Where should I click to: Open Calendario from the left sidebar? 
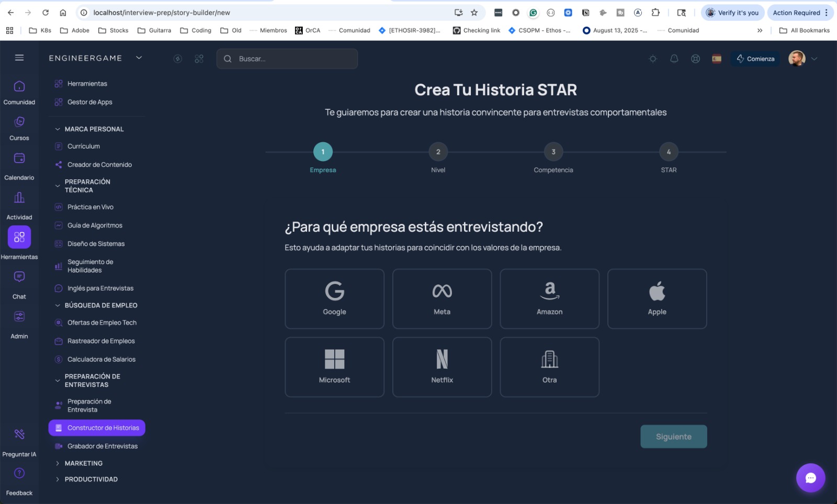19,164
